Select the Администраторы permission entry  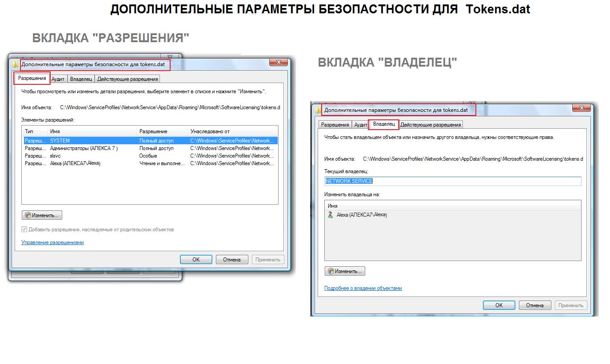click(x=84, y=148)
